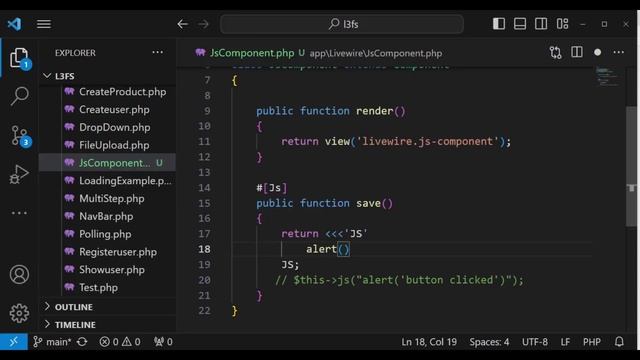The width and height of the screenshot is (640, 360).
Task: Change indentation via Spaces: 4
Action: (x=489, y=342)
